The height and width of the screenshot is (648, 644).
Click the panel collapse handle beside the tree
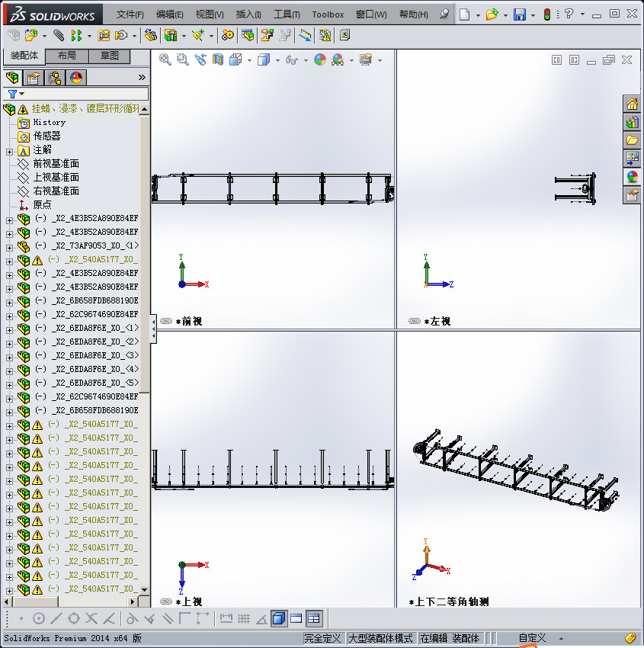point(154,329)
